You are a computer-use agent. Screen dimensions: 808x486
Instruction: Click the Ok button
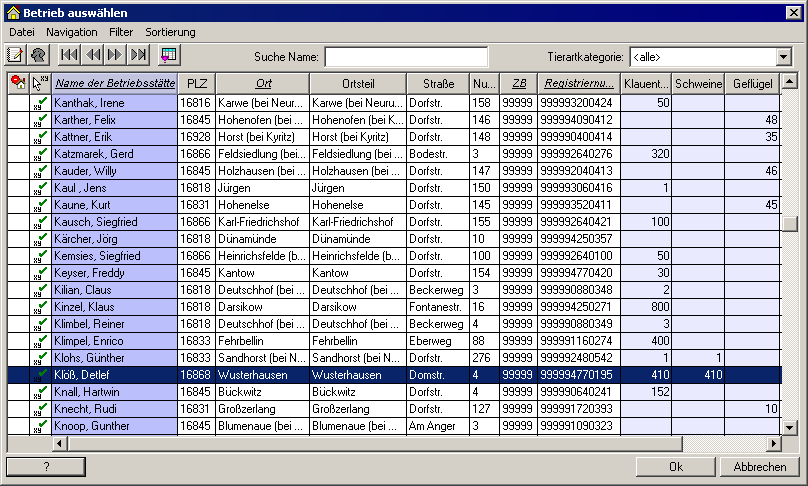(x=676, y=467)
